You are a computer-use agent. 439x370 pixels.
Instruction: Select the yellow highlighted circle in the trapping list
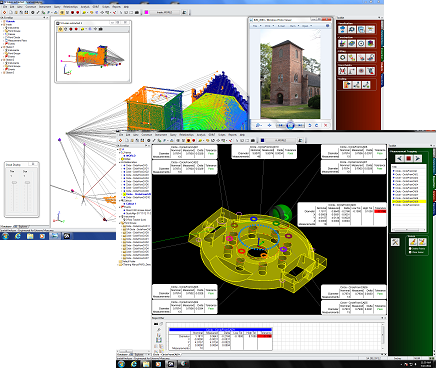tap(409, 202)
